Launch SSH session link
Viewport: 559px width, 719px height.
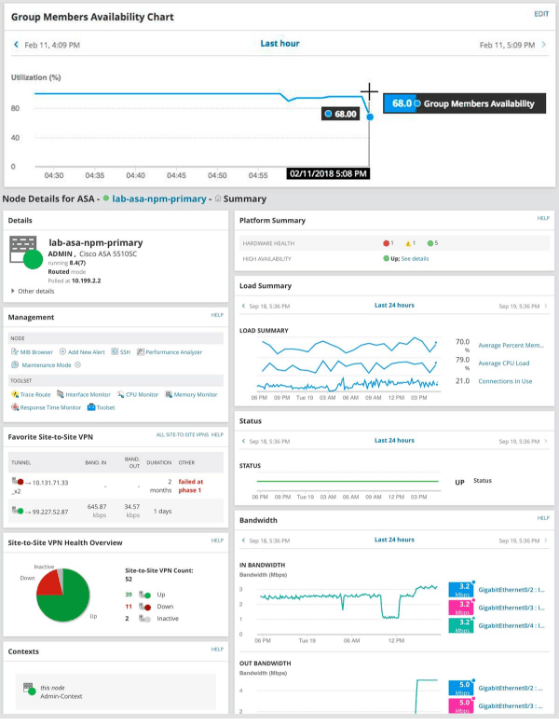tap(121, 352)
